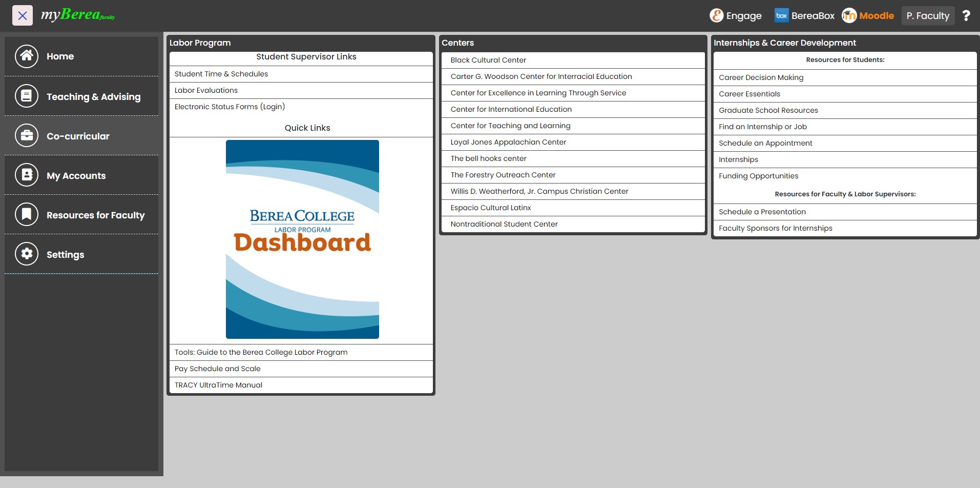The width and height of the screenshot is (980, 488).
Task: Open BereaBox from the top bar
Action: (x=804, y=16)
